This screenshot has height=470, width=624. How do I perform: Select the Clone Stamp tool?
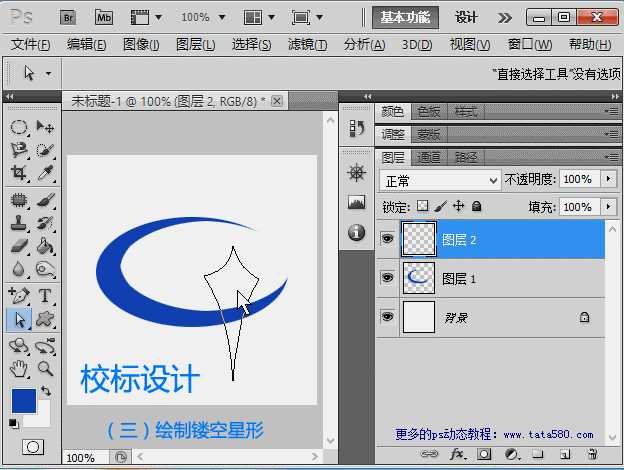pyautogui.click(x=19, y=223)
